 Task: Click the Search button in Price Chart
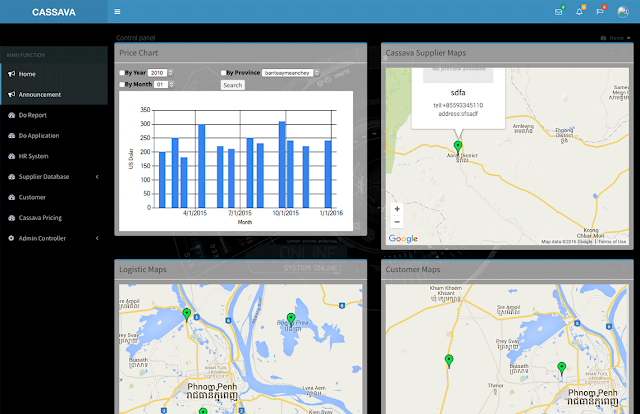point(233,85)
